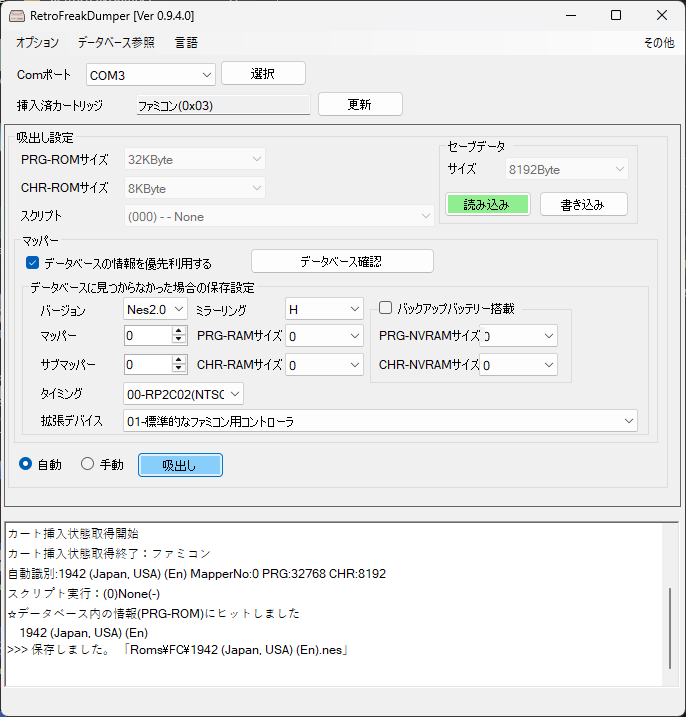This screenshot has height=717, width=686.
Task: Click the log line 自動識別:1942 (Japan, USA)
Action: (x=197, y=573)
